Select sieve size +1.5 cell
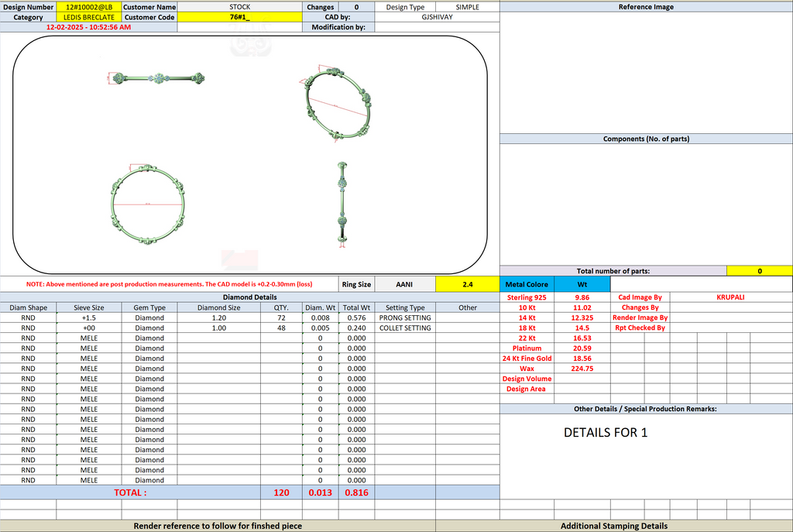This screenshot has width=793, height=532. 89,317
